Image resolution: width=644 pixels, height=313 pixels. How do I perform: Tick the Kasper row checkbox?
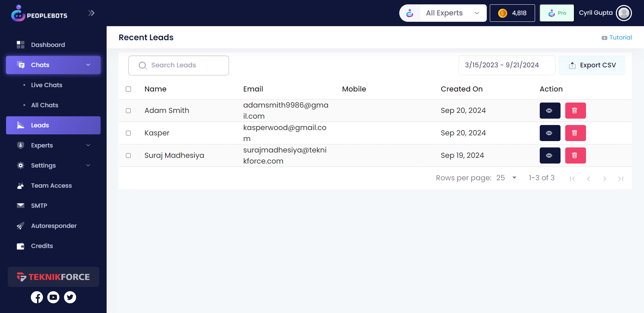tap(128, 133)
